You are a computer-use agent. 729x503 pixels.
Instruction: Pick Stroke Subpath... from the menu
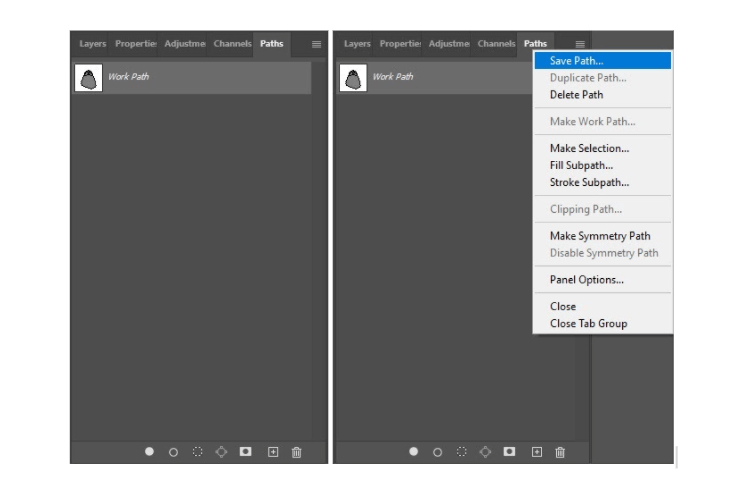point(589,182)
